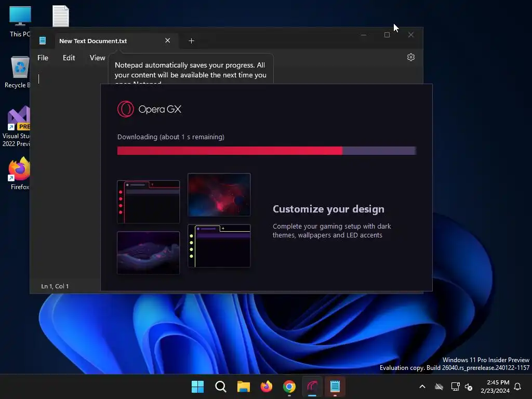Open the Windows Start menu

[x=197, y=387]
